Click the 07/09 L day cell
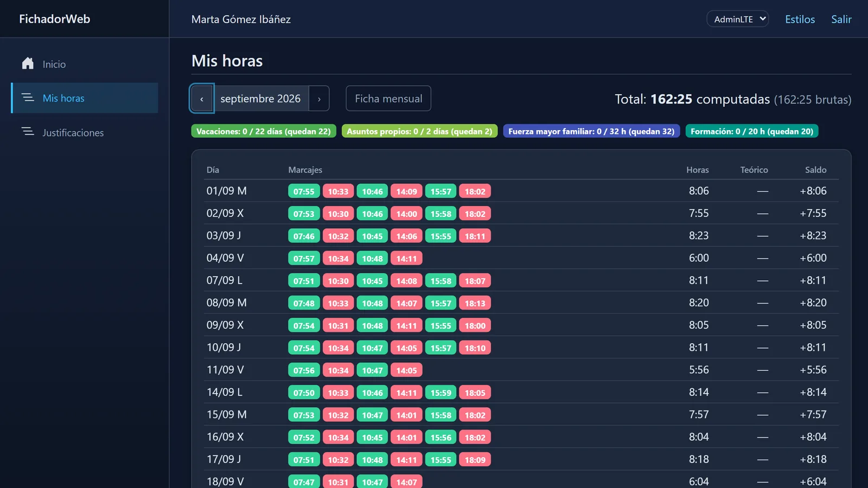The image size is (868, 488). [x=225, y=280]
